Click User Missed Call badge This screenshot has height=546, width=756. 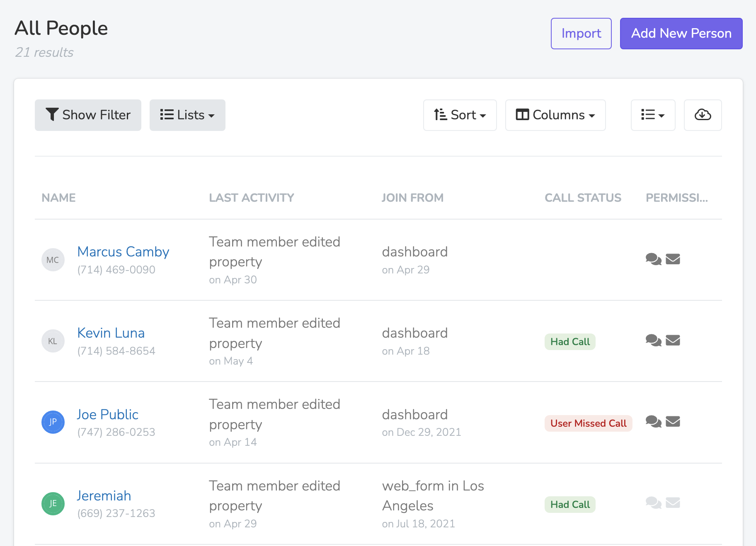click(588, 423)
